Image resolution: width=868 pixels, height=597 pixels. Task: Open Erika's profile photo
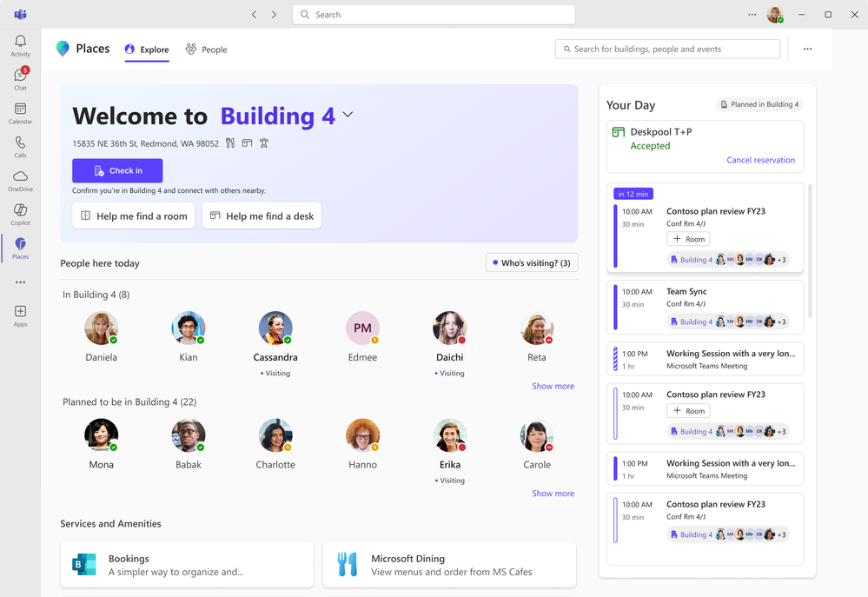pyautogui.click(x=449, y=435)
